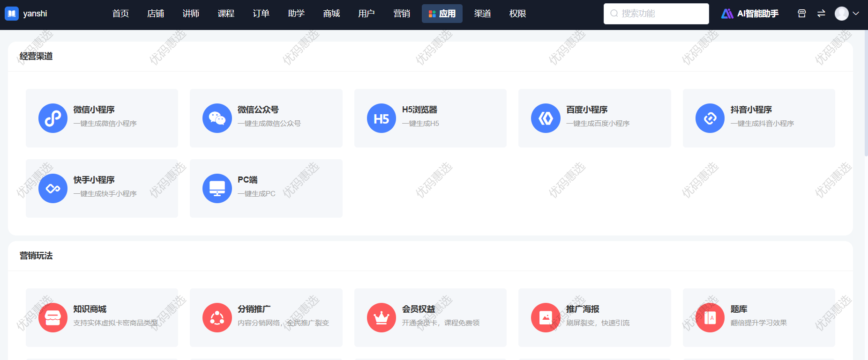868x360 pixels.
Task: Click the Baidu mini program (百度小程序) icon
Action: coord(546,118)
